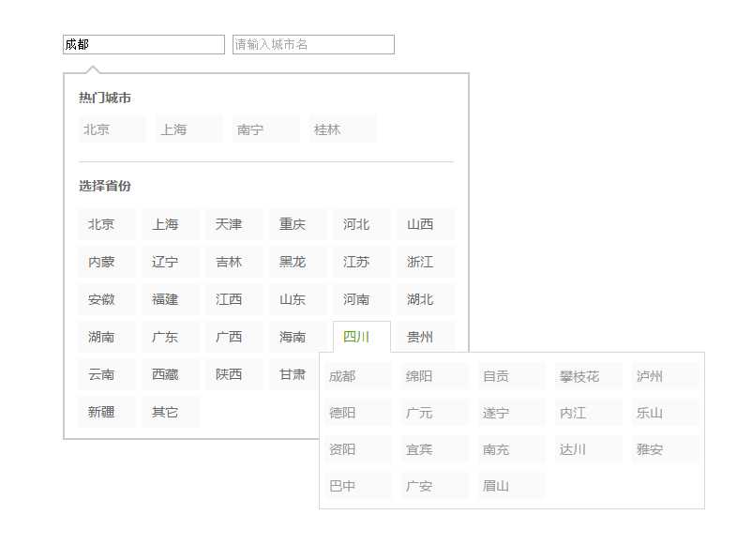
Task: Select the city 广安
Action: (x=434, y=486)
